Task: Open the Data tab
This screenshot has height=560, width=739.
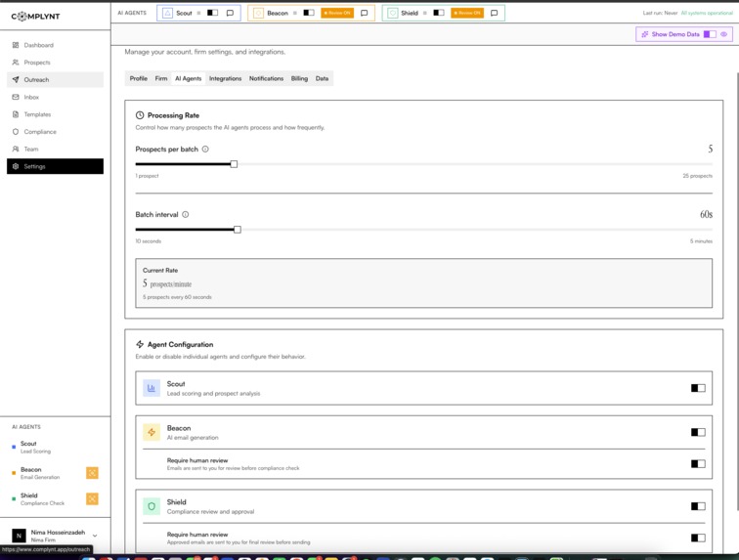Action: pos(322,79)
